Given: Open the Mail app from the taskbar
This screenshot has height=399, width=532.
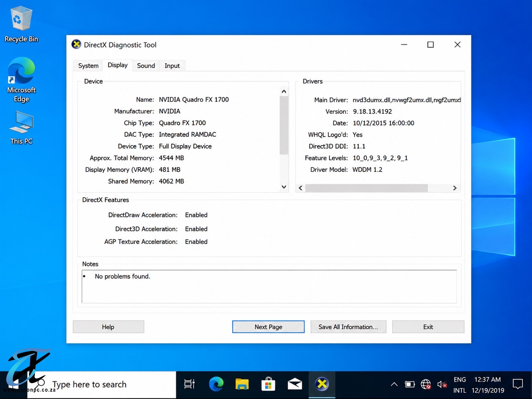Looking at the screenshot, I should click(x=295, y=384).
